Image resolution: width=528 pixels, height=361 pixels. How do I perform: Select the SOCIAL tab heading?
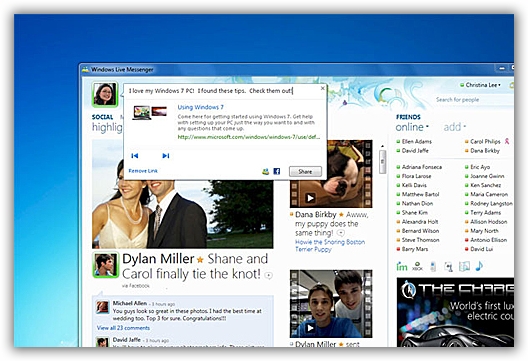coord(102,117)
